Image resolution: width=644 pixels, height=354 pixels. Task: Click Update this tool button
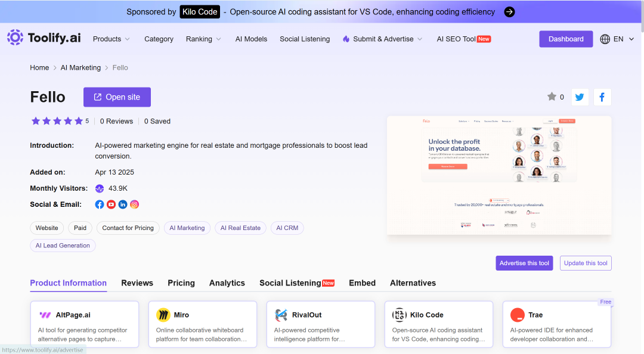pos(586,263)
